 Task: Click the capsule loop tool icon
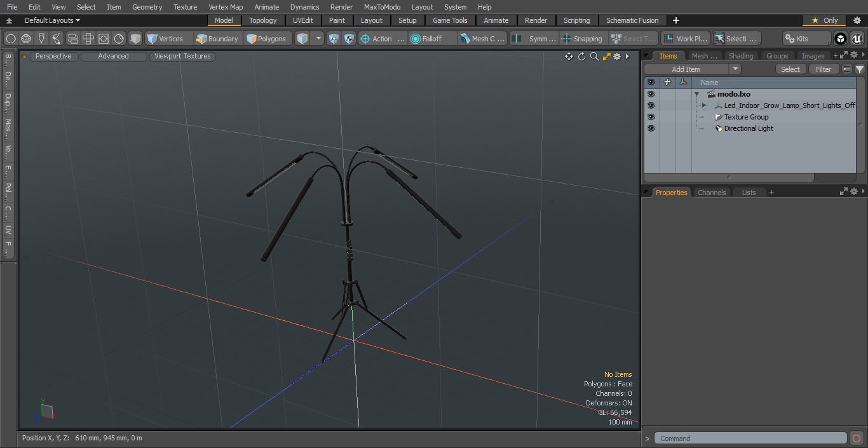pyautogui.click(x=72, y=39)
